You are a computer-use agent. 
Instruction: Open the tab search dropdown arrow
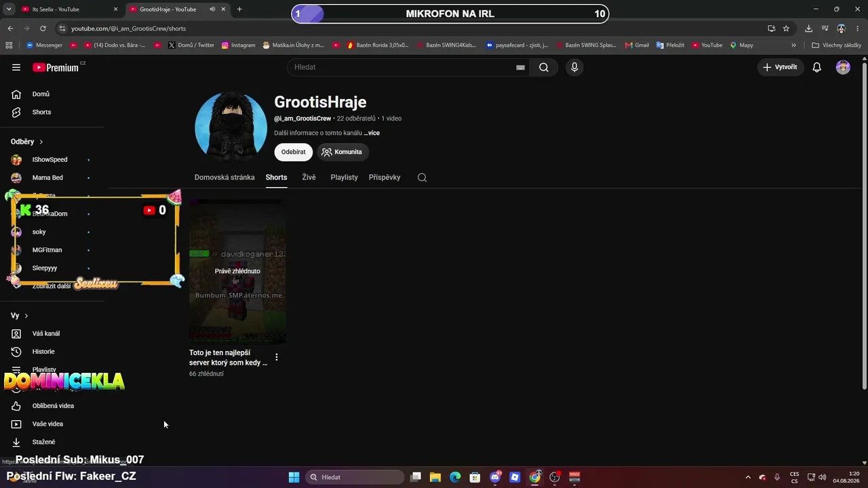[x=9, y=9]
